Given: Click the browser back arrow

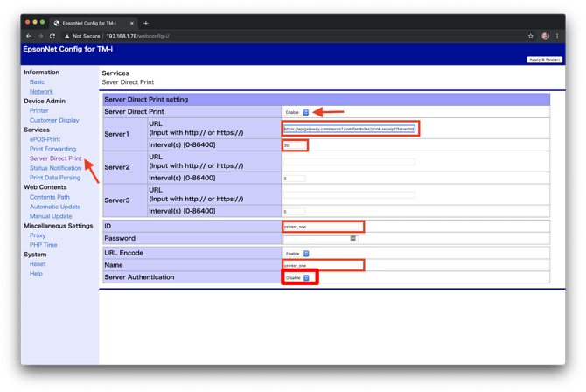Looking at the screenshot, I should tap(29, 36).
